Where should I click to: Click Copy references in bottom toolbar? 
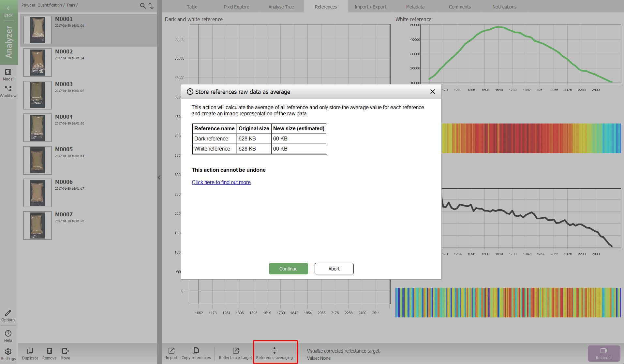coord(196,351)
